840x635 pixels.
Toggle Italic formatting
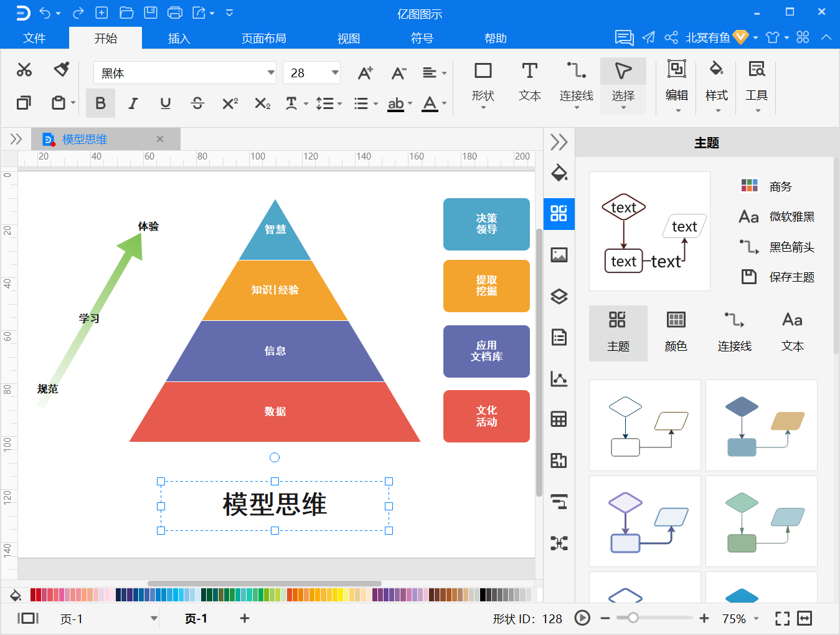point(133,103)
